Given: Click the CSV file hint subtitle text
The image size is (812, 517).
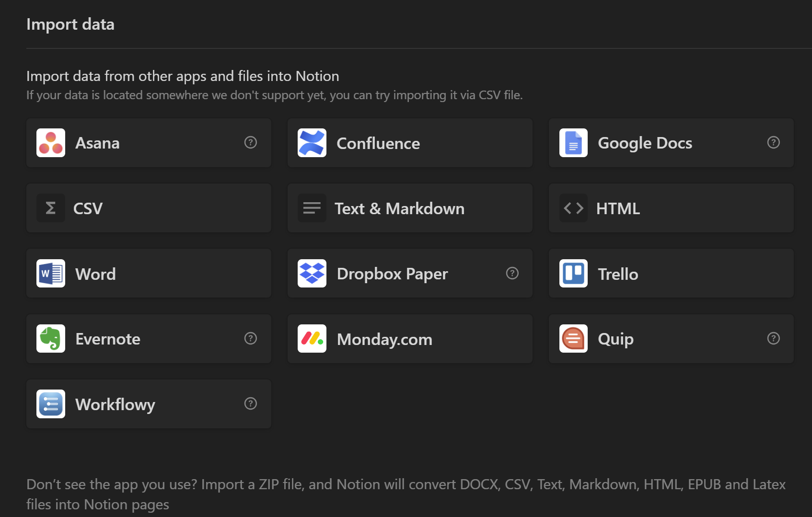Looking at the screenshot, I should tap(274, 95).
